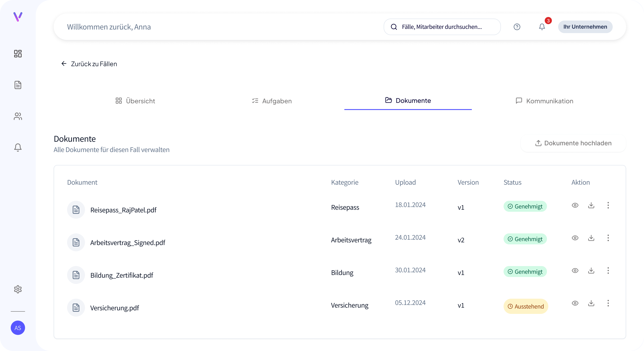The height and width of the screenshot is (351, 644).
Task: Open the employees people icon in sidebar
Action: point(18,116)
